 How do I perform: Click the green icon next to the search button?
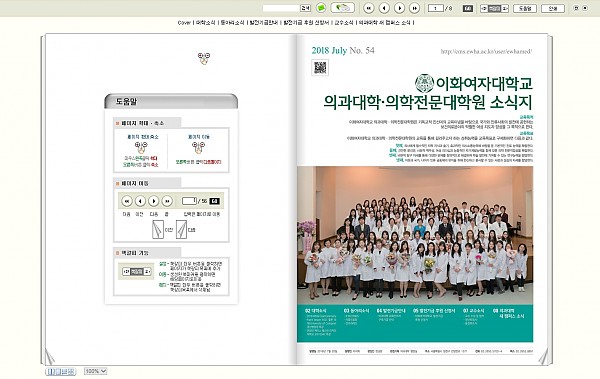point(321,8)
